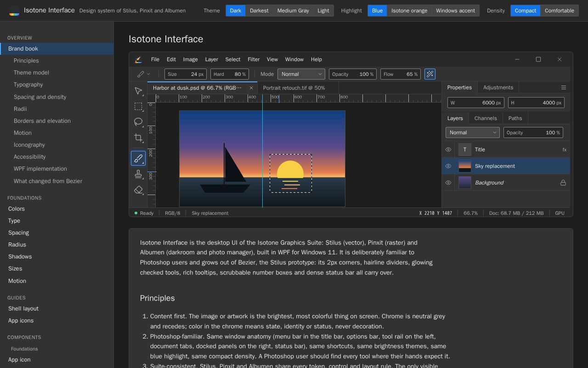Activate the Brush tool in the tool rail
This screenshot has width=588, height=368.
tap(138, 158)
